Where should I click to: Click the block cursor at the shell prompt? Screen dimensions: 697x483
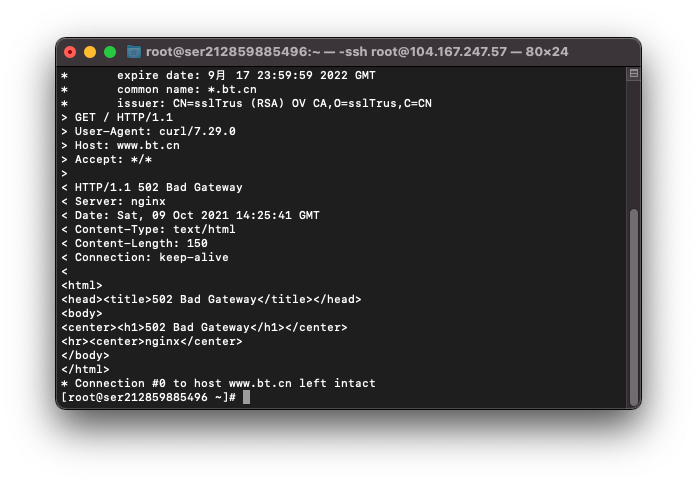[246, 397]
